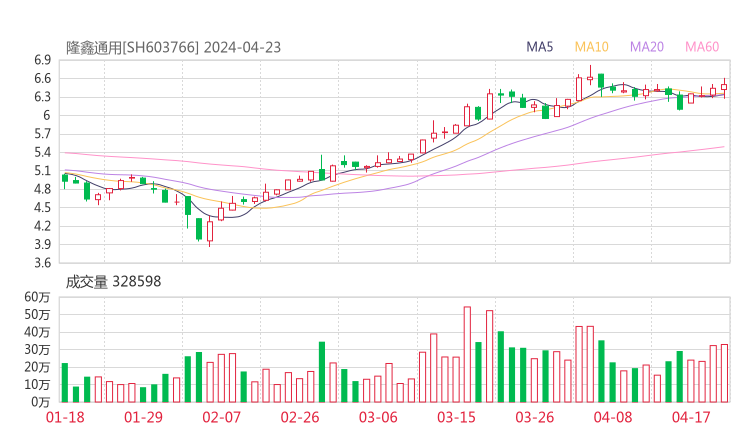Viewport: 740px width, 440px height.
Task: Click the 5.4 price axis label
Action: coord(42,152)
